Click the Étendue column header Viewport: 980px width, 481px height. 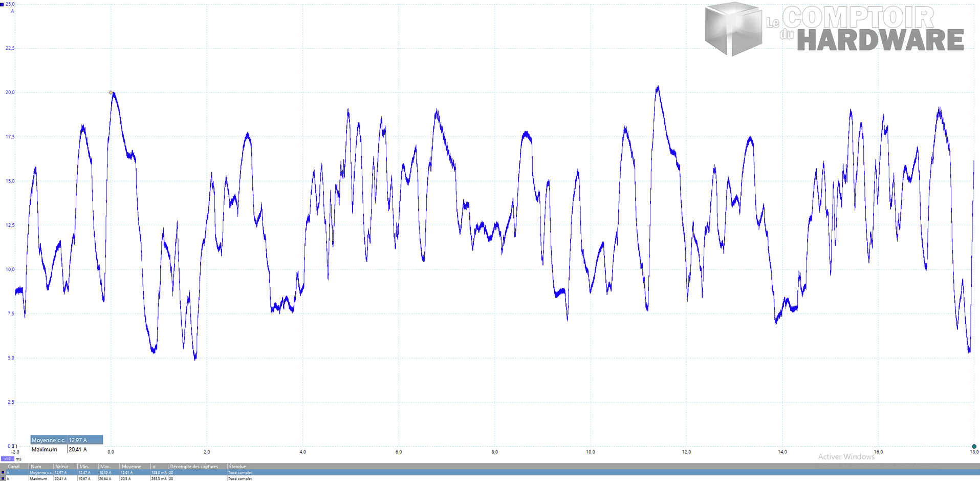(237, 467)
